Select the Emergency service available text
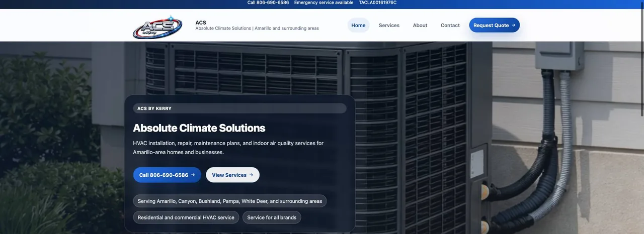 (324, 3)
